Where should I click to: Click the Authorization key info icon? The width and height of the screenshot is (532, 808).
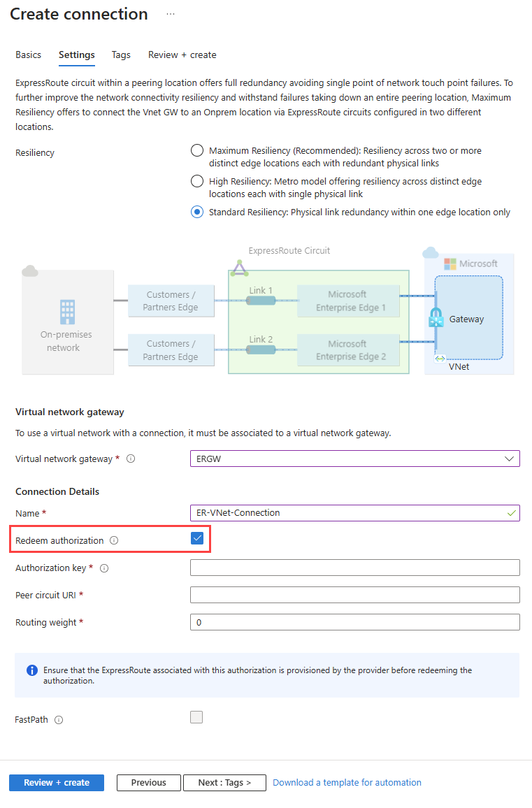click(x=103, y=568)
